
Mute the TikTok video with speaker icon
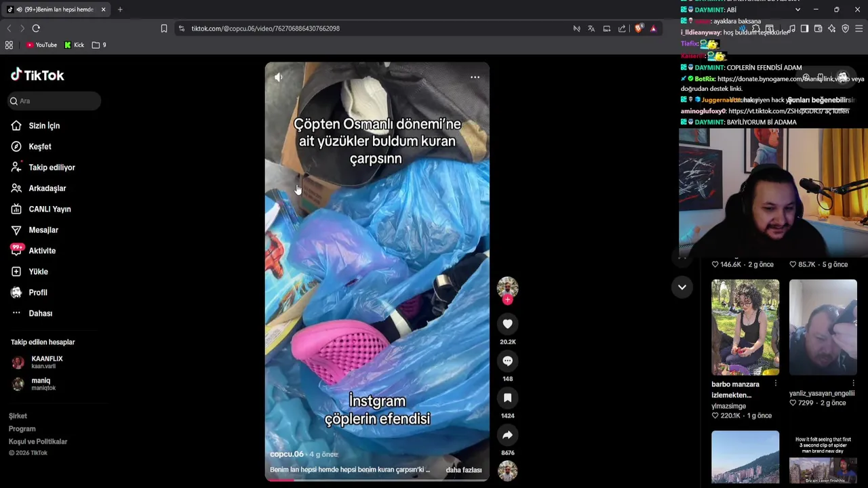[279, 77]
